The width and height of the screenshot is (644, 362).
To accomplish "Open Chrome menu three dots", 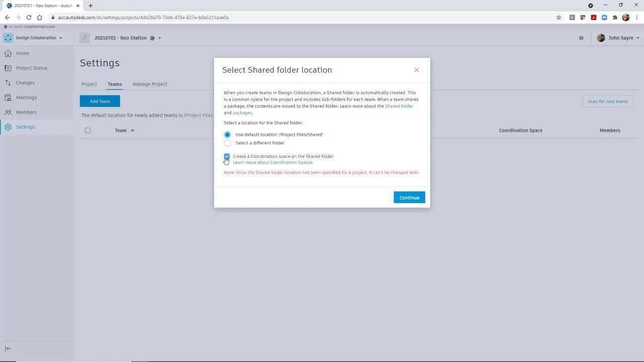I will point(636,17).
